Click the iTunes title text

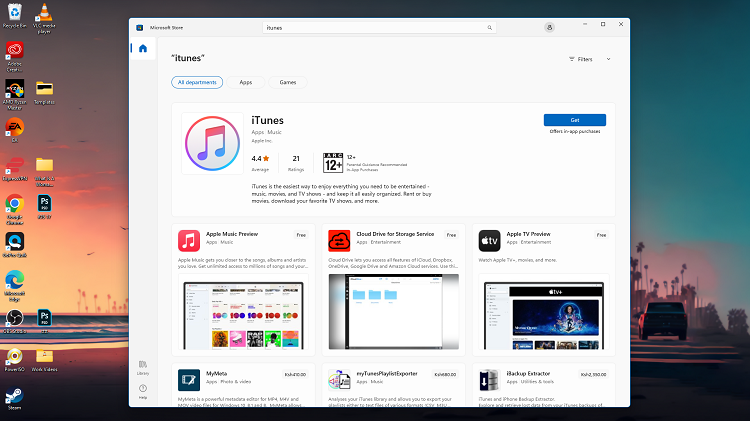tap(267, 120)
